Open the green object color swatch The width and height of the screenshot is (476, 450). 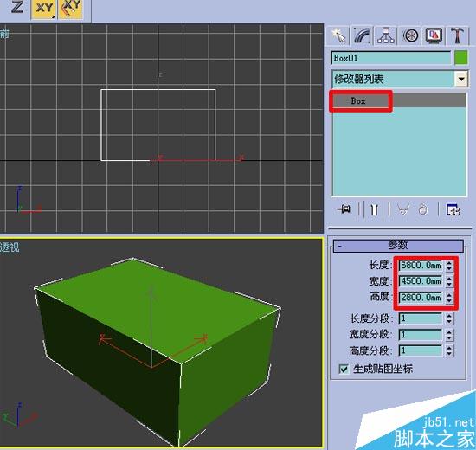[x=461, y=58]
